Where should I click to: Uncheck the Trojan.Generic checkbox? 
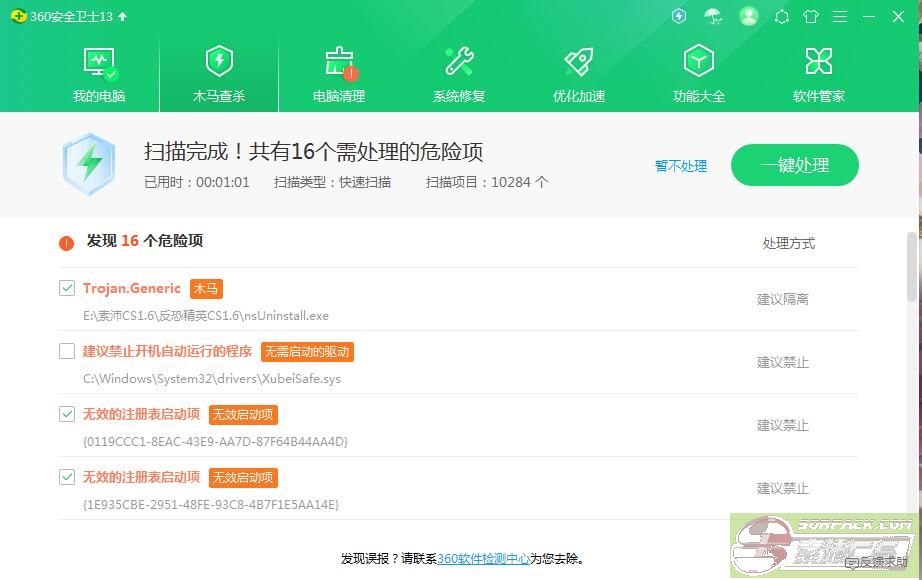pyautogui.click(x=67, y=288)
